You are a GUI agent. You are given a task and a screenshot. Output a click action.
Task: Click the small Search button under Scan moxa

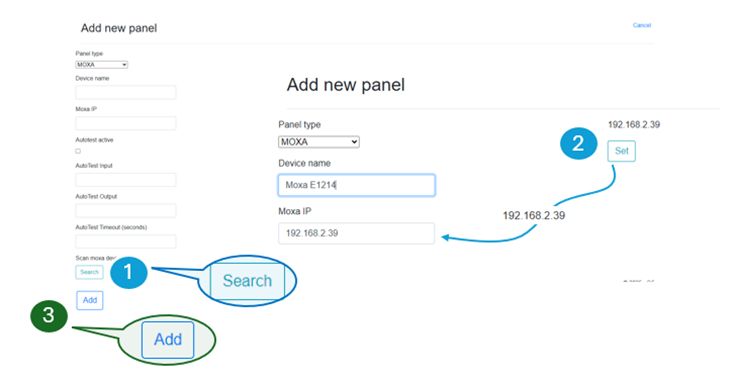pyautogui.click(x=89, y=272)
